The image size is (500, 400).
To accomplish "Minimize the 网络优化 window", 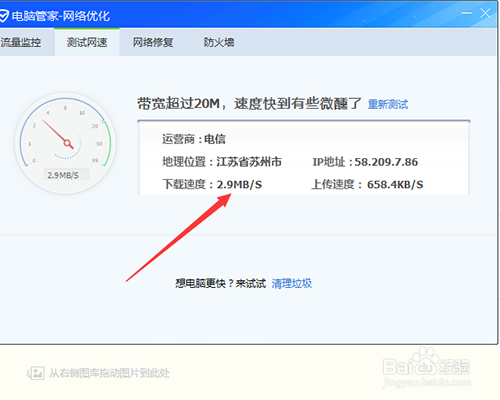I will (466, 13).
